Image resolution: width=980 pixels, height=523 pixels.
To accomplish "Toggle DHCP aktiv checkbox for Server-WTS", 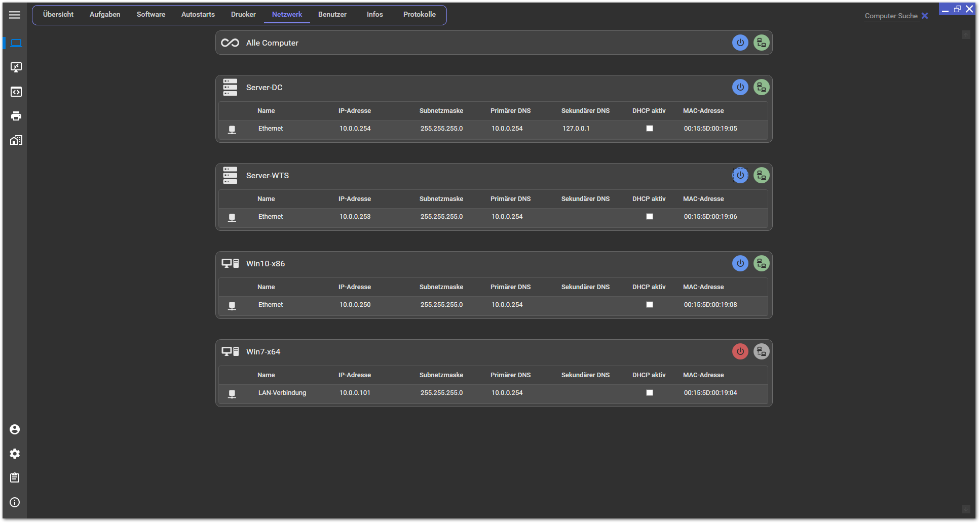I will 649,217.
